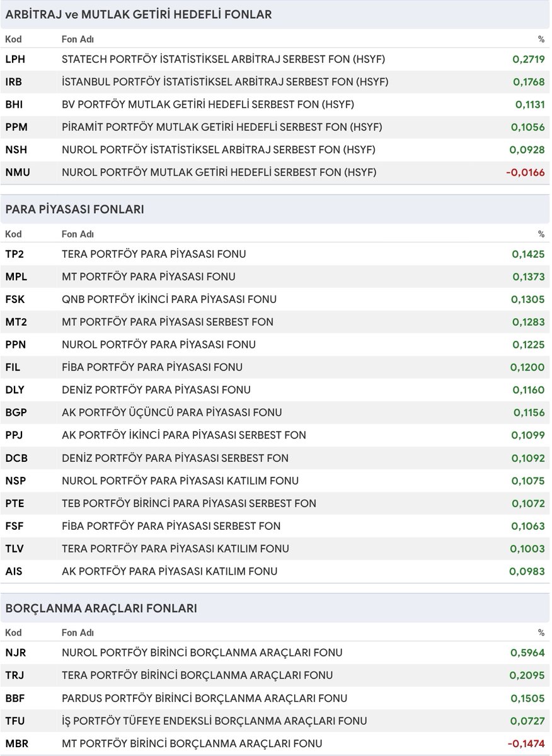Screen dimensions: 552x756
Task: Select the 0,1768 percentage cell
Action: [x=529, y=82]
